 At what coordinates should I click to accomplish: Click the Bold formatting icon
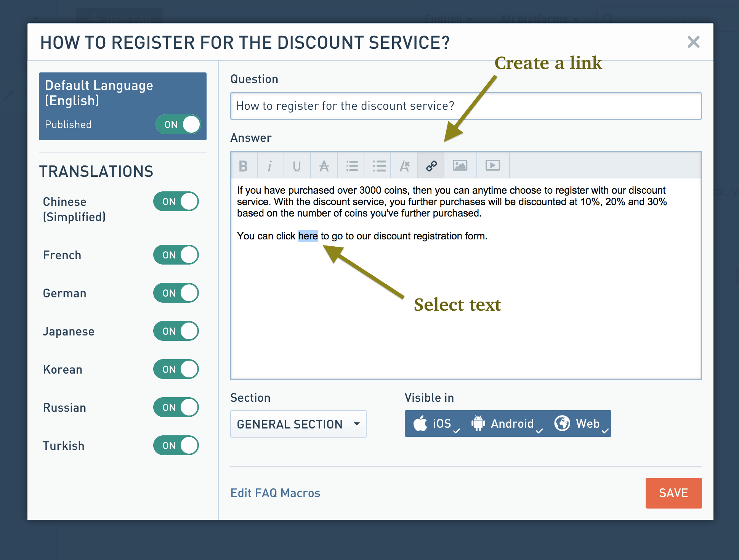coord(244,165)
